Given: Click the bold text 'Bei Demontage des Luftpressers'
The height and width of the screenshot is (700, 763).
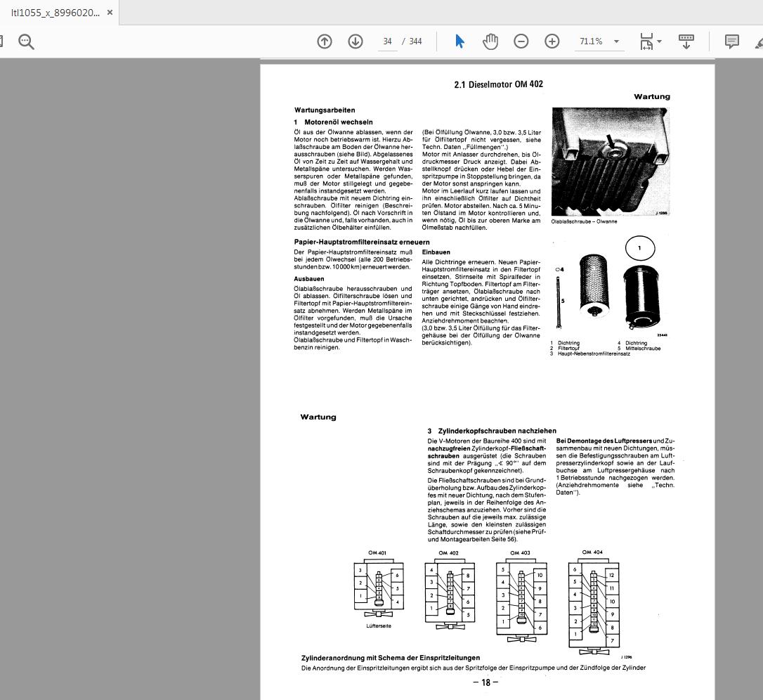Looking at the screenshot, I should (x=604, y=441).
